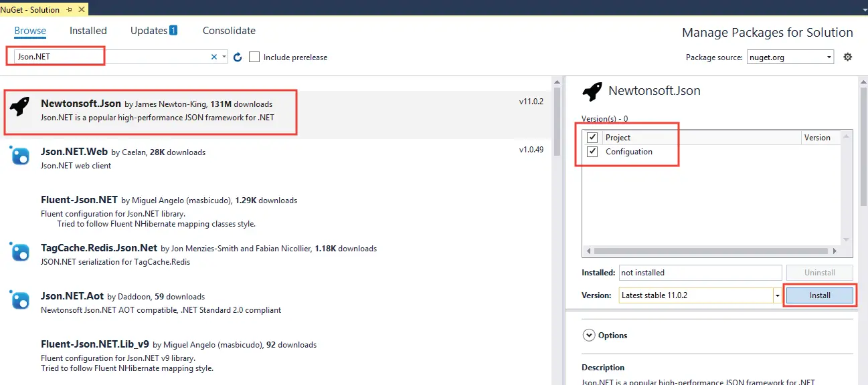The height and width of the screenshot is (385, 868).
Task: Click the Json.NET search field
Action: click(110, 57)
